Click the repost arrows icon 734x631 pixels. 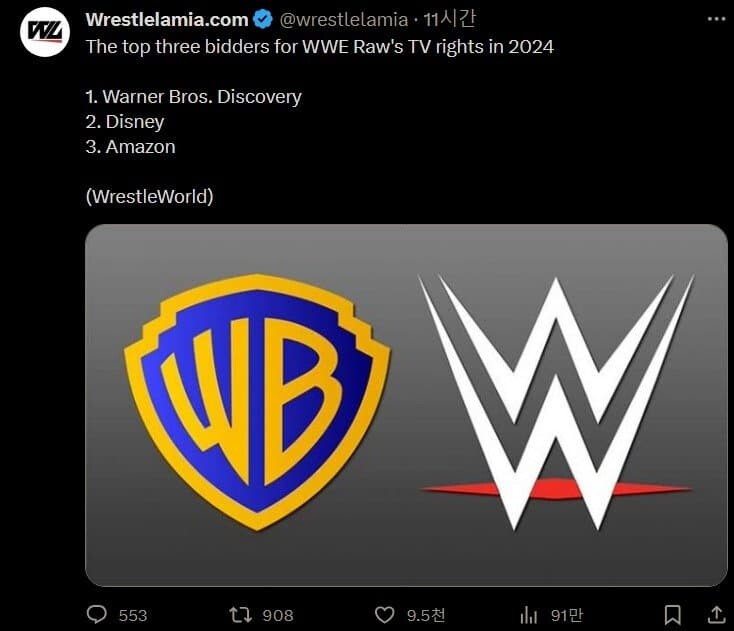pos(241,615)
